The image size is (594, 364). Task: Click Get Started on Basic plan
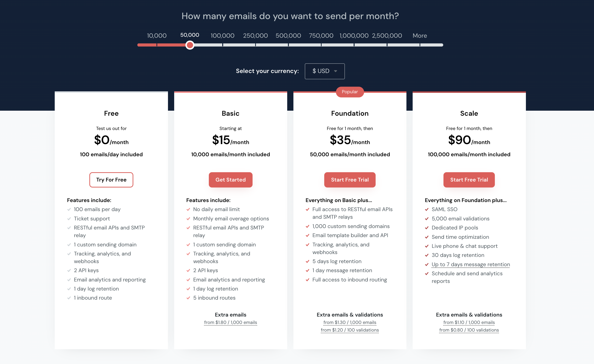[230, 180]
